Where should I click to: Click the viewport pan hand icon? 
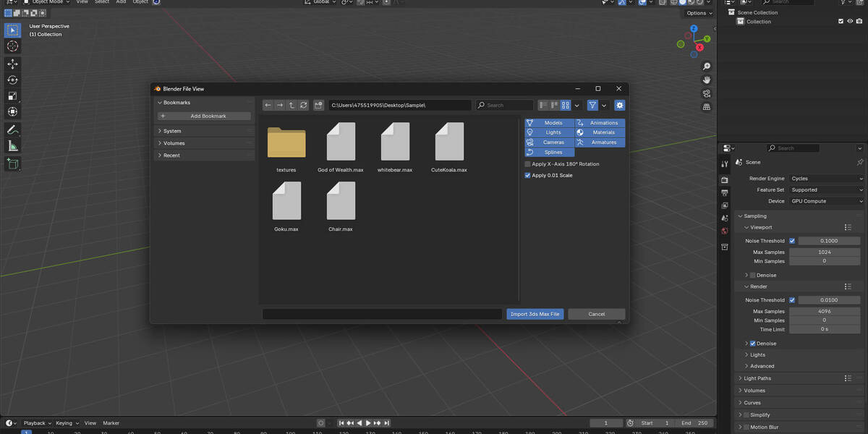pyautogui.click(x=707, y=80)
